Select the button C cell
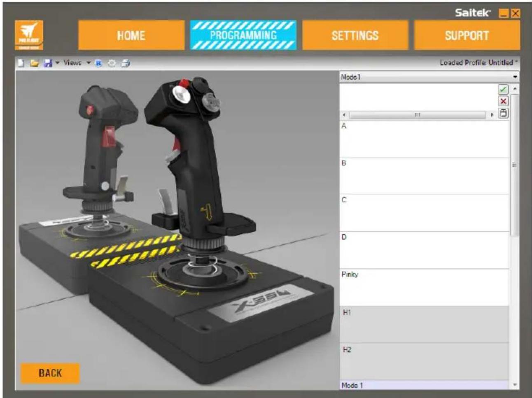 [424, 213]
